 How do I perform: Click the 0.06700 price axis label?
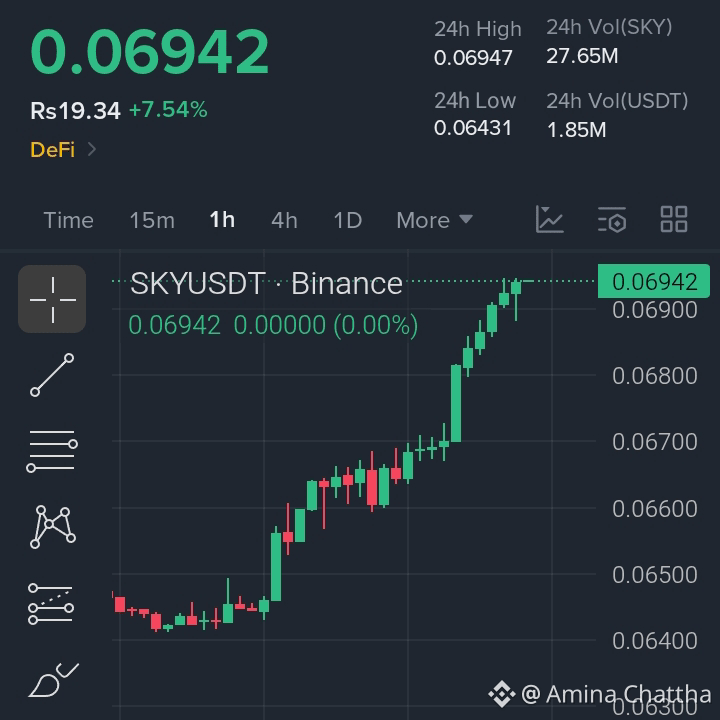(x=655, y=442)
